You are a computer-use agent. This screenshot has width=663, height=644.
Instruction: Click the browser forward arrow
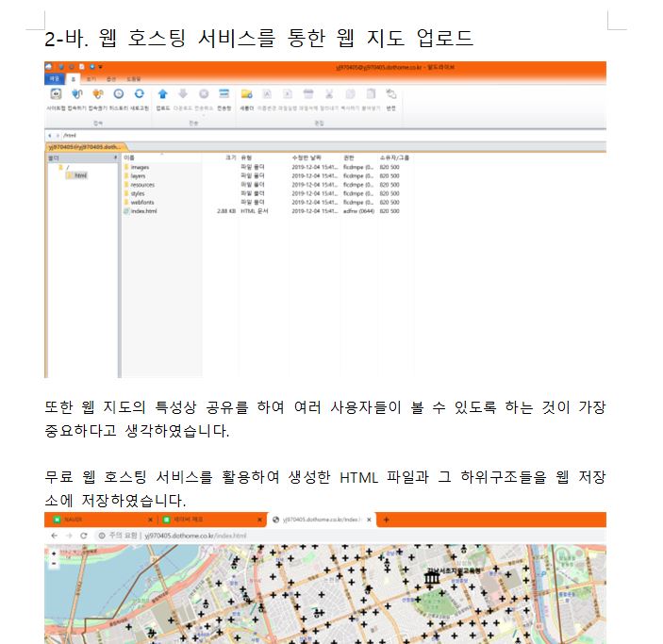[69, 536]
